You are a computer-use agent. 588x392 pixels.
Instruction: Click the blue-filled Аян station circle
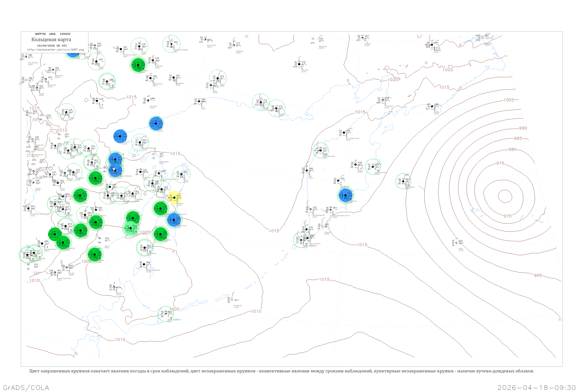click(156, 123)
